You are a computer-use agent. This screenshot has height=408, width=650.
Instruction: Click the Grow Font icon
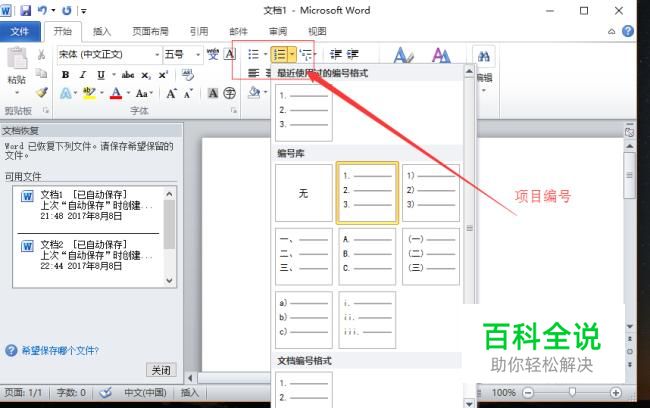tap(171, 93)
